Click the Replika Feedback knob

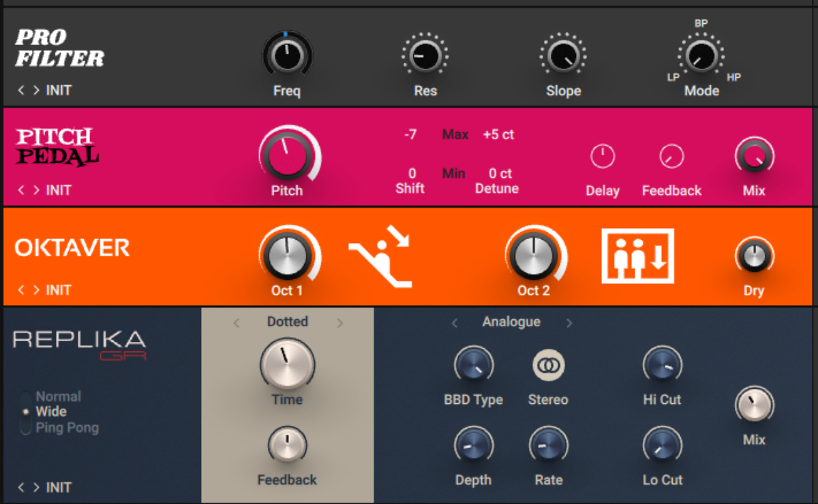(x=287, y=446)
